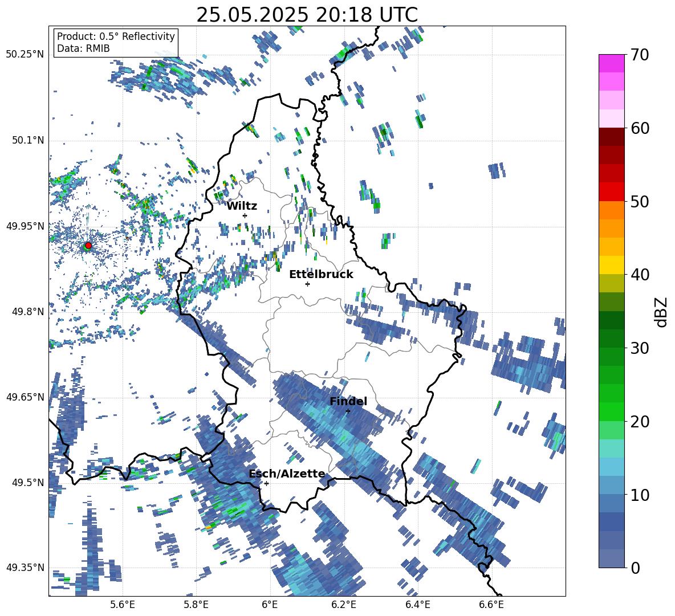Click the red radar site marker
The height and width of the screenshot is (616, 675).
click(88, 246)
